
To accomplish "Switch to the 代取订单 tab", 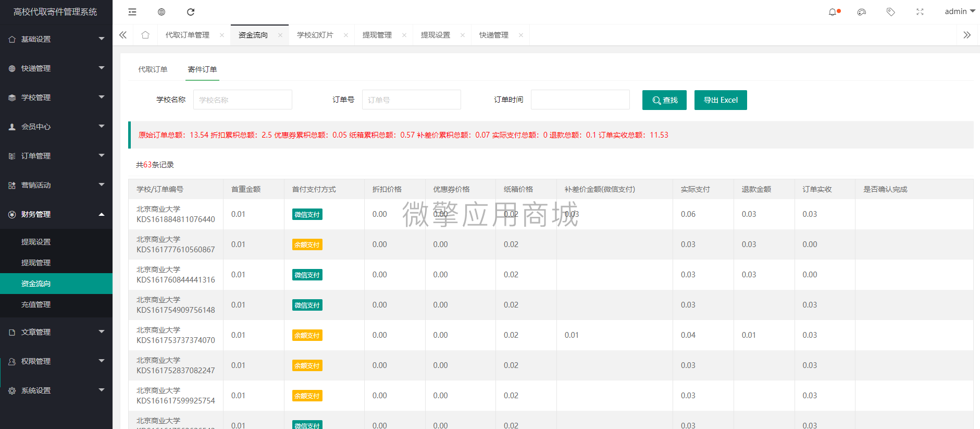I will click(153, 69).
